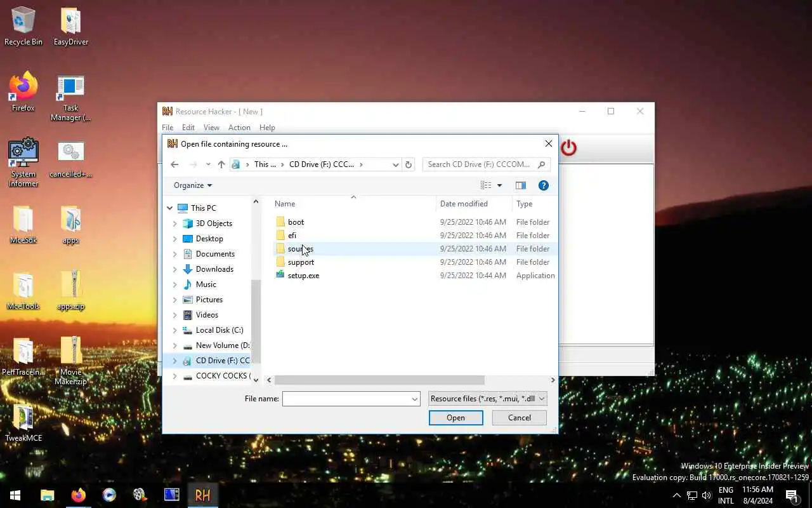The height and width of the screenshot is (508, 812).
Task: Open the Help menu in Resource Hacker
Action: coord(267,128)
